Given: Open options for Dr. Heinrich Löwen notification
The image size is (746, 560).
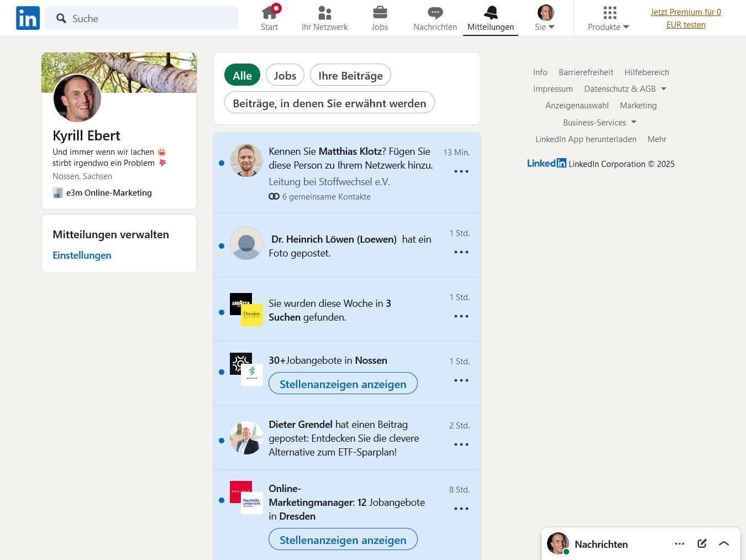Looking at the screenshot, I should tap(461, 252).
